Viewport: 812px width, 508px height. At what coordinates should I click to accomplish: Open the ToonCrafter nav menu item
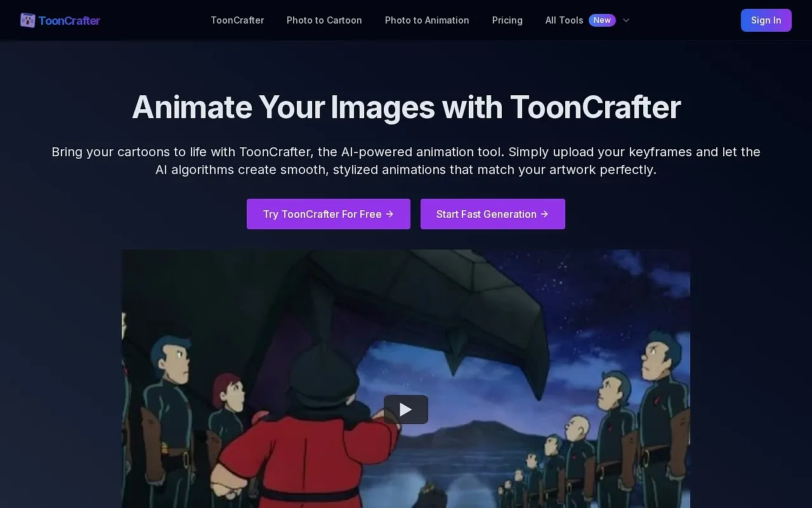237,20
